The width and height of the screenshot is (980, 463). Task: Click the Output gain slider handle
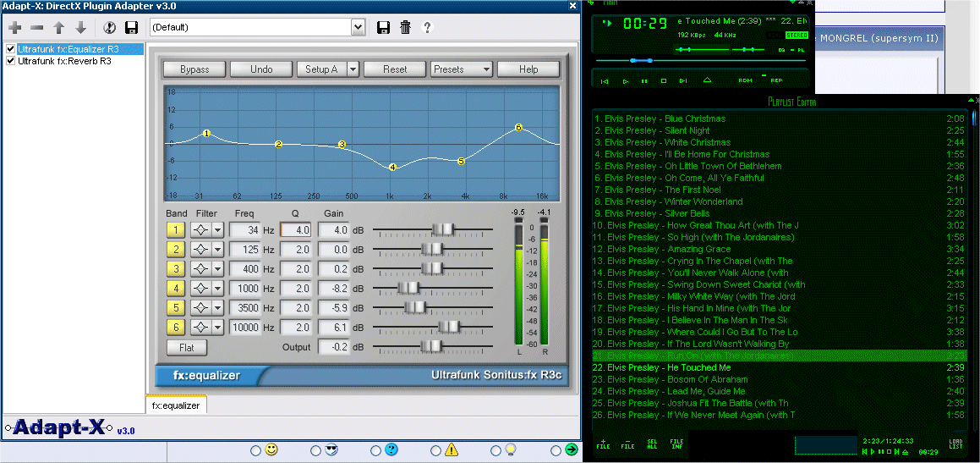pos(431,346)
